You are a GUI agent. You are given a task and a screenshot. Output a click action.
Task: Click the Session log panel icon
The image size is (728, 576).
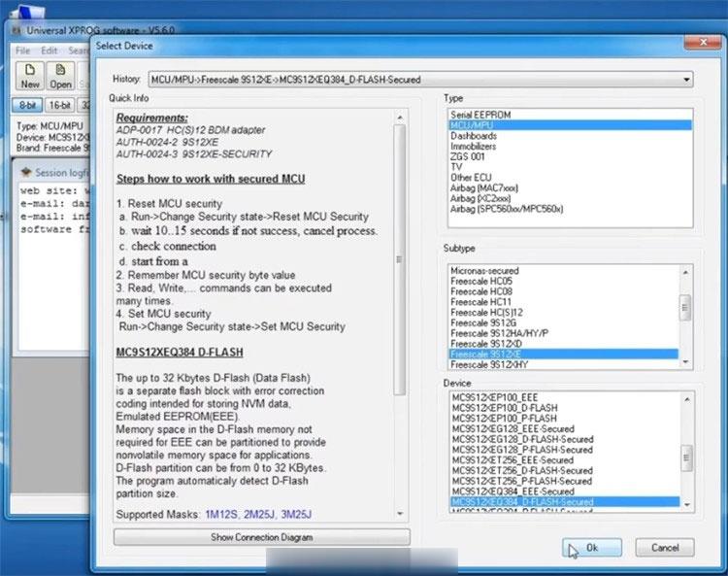pyautogui.click(x=26, y=172)
